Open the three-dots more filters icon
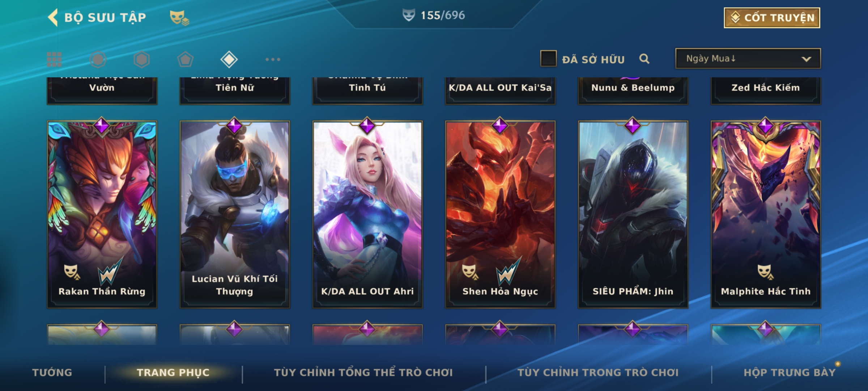Image resolution: width=868 pixels, height=391 pixels. (273, 59)
